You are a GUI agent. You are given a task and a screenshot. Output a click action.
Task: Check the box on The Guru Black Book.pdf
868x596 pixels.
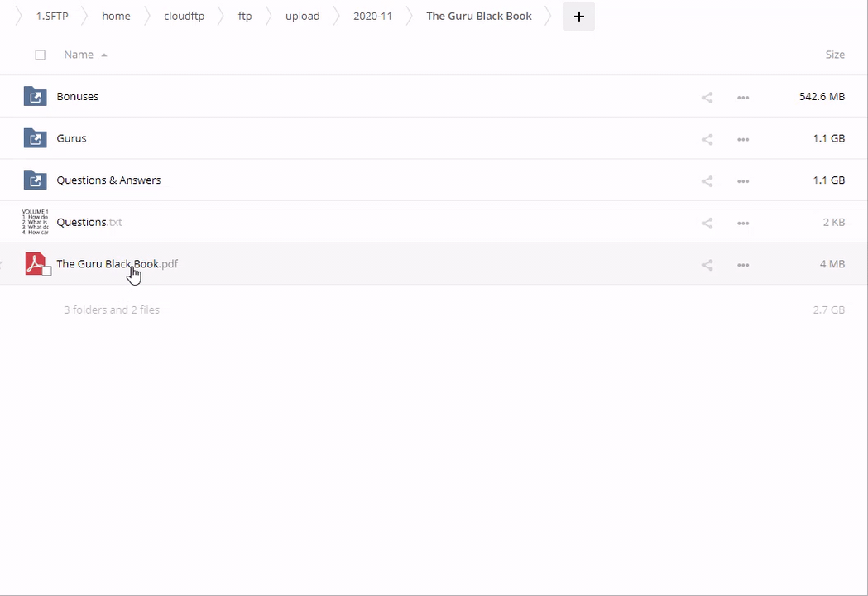(x=47, y=271)
